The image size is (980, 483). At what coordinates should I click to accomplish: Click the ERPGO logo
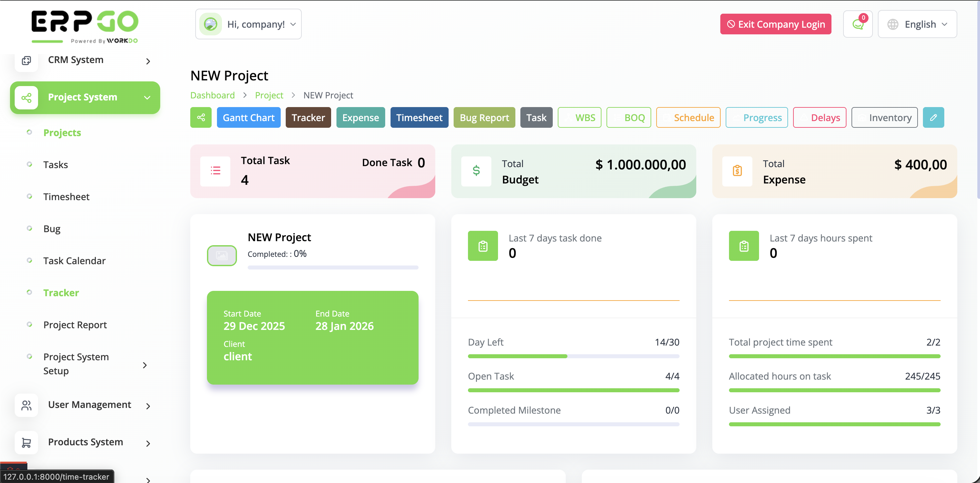coord(85,27)
